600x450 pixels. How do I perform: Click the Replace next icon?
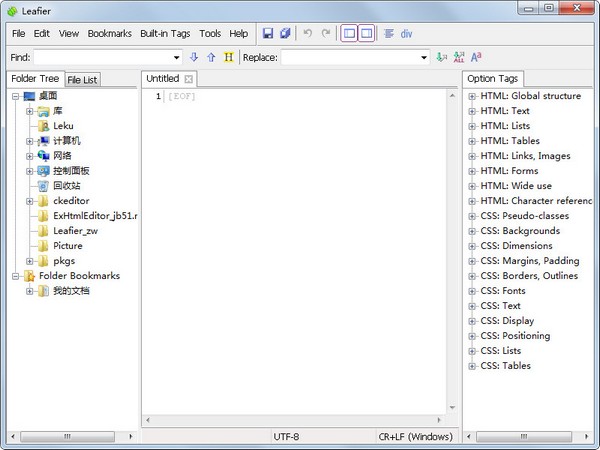click(442, 57)
